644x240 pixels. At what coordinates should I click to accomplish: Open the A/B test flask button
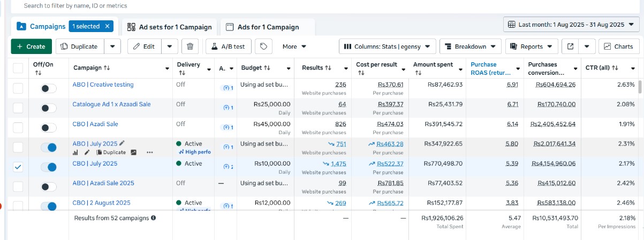(x=229, y=47)
